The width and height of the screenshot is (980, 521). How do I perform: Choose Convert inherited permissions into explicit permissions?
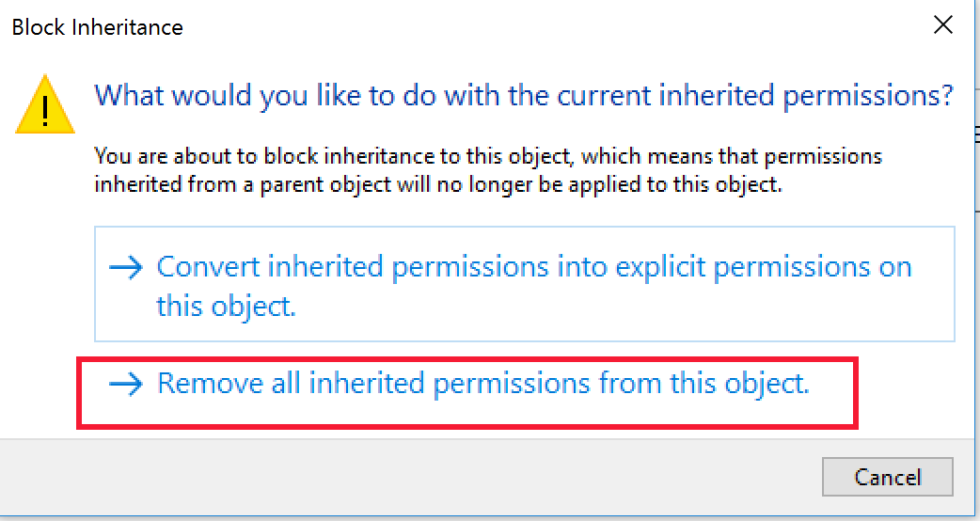(533, 268)
